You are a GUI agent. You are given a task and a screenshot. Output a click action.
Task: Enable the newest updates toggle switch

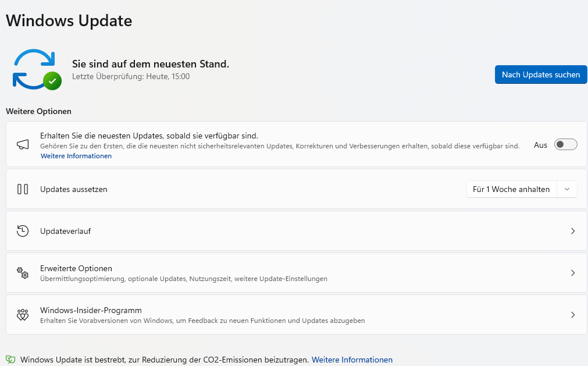[565, 144]
